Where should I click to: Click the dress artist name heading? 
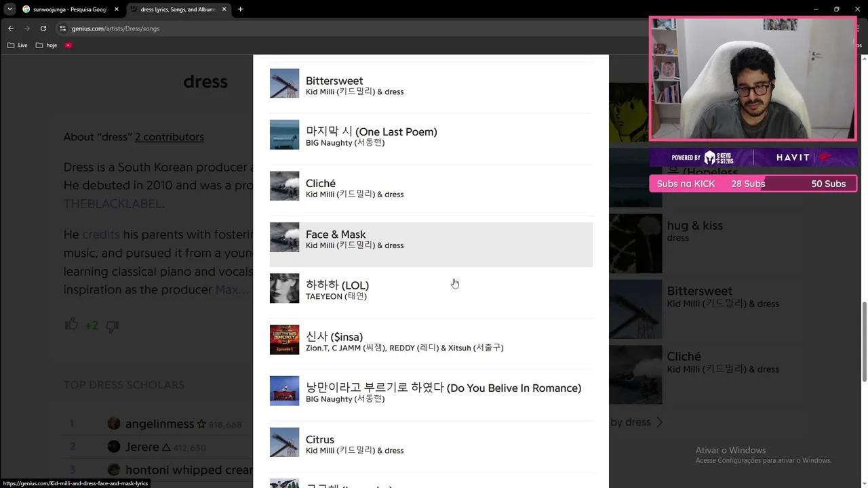(x=205, y=82)
